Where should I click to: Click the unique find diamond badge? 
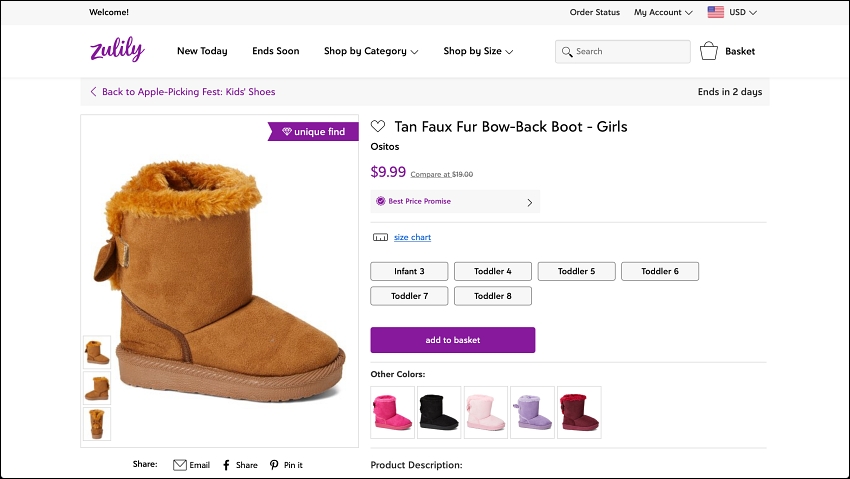click(313, 132)
